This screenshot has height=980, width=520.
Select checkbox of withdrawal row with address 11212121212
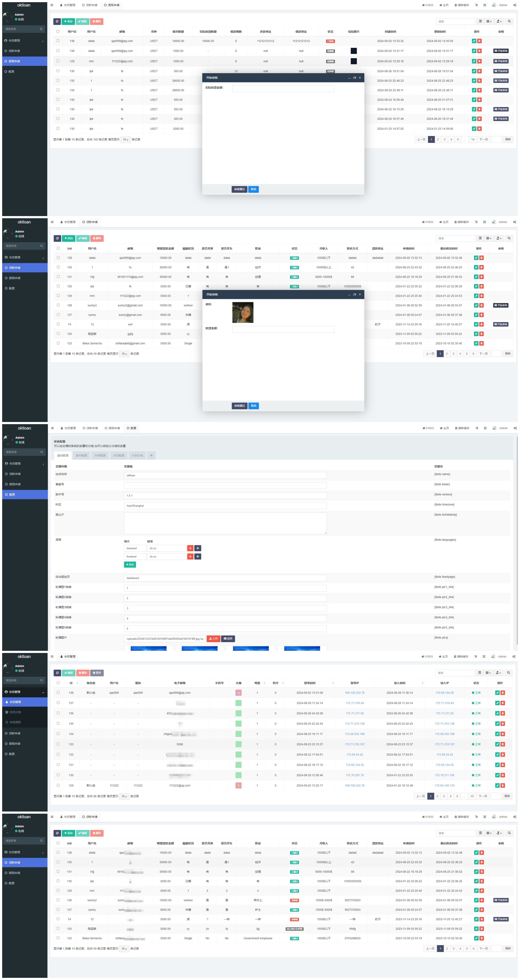tap(58, 41)
